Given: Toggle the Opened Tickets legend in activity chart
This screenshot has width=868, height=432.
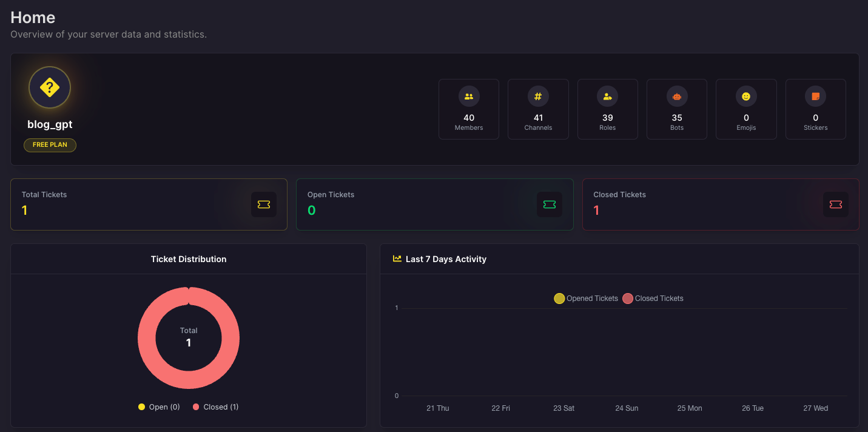Looking at the screenshot, I should tap(586, 299).
